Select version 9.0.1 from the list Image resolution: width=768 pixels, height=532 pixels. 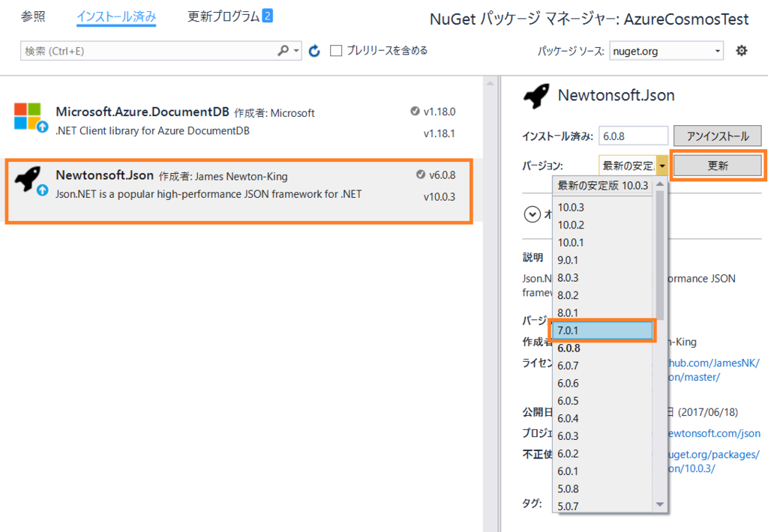tap(602, 260)
